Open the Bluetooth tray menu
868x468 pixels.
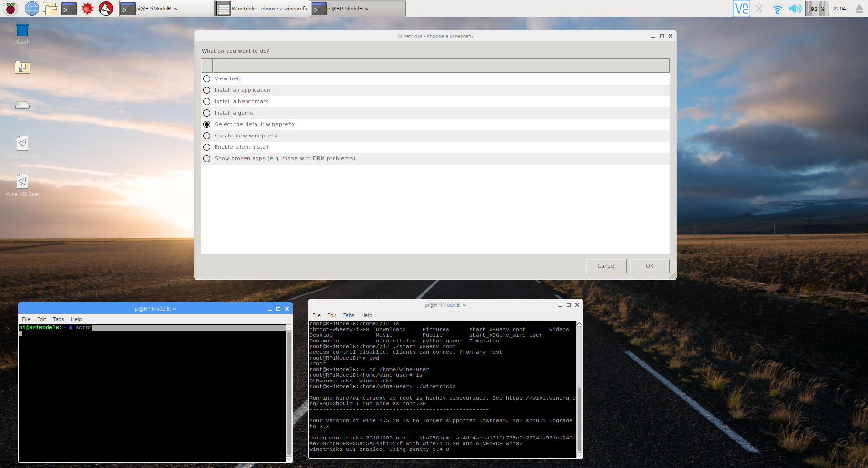tap(759, 8)
